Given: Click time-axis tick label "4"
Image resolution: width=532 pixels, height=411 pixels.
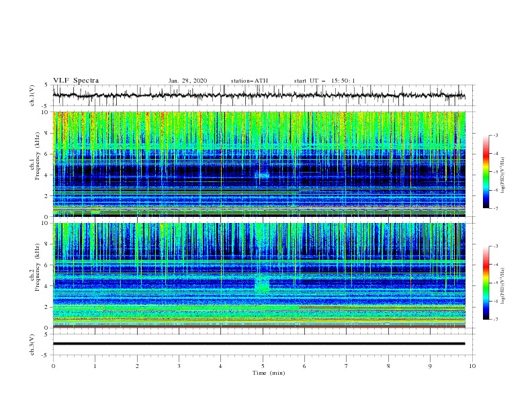Looking at the screenshot, I should (221, 366).
